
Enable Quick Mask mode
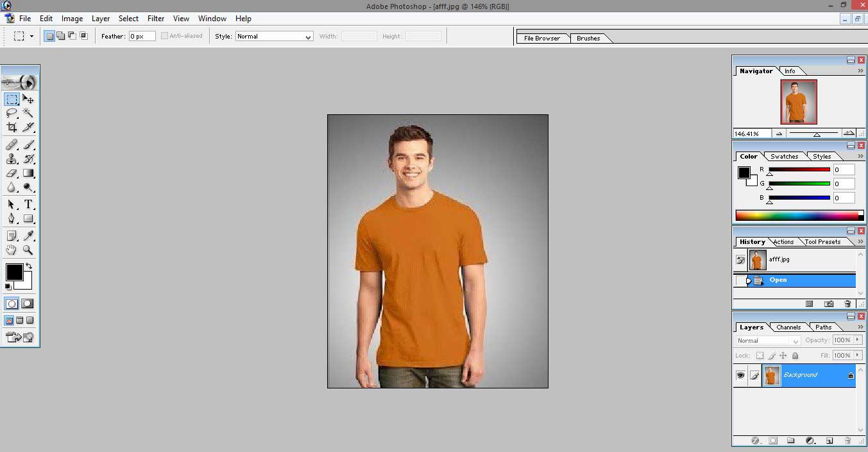pyautogui.click(x=28, y=304)
